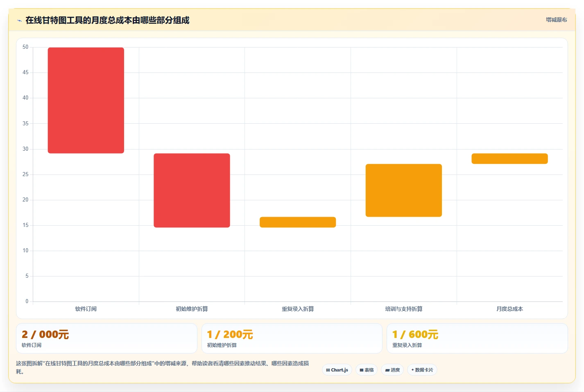Click the 培训与支持折算 x-axis label
This screenshot has height=392, width=584.
(404, 309)
